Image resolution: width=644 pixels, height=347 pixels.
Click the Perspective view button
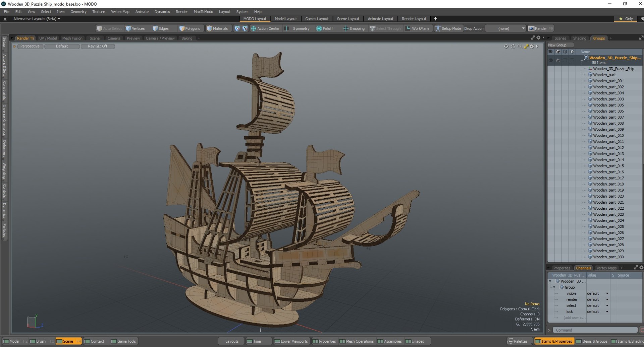(x=30, y=46)
